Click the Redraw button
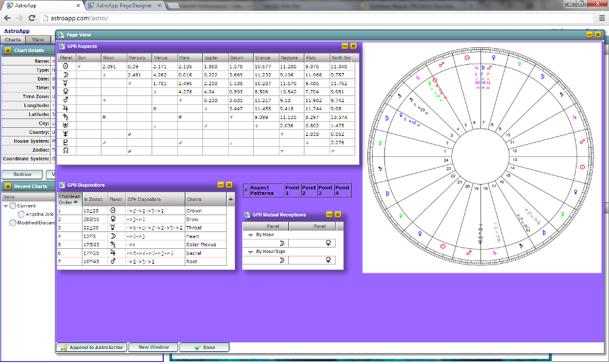Screen dimensions: 609x364 coord(22,174)
